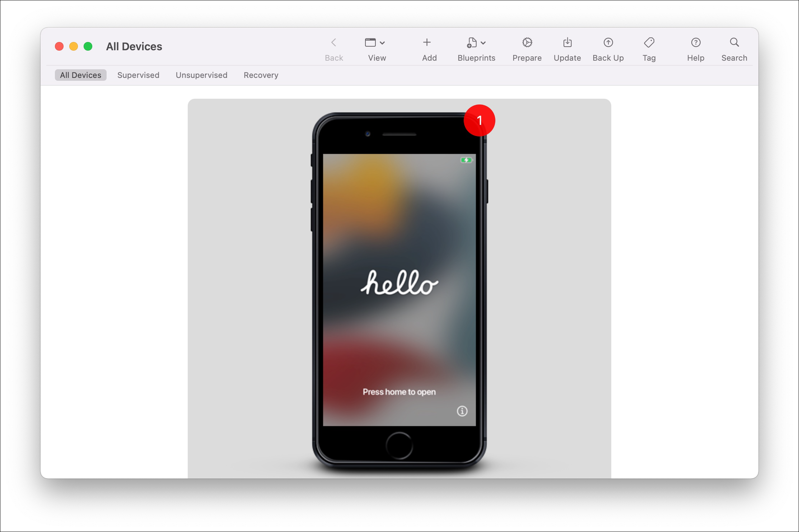Switch to the Unsupervised tab
Image resolution: width=799 pixels, height=532 pixels.
[201, 75]
